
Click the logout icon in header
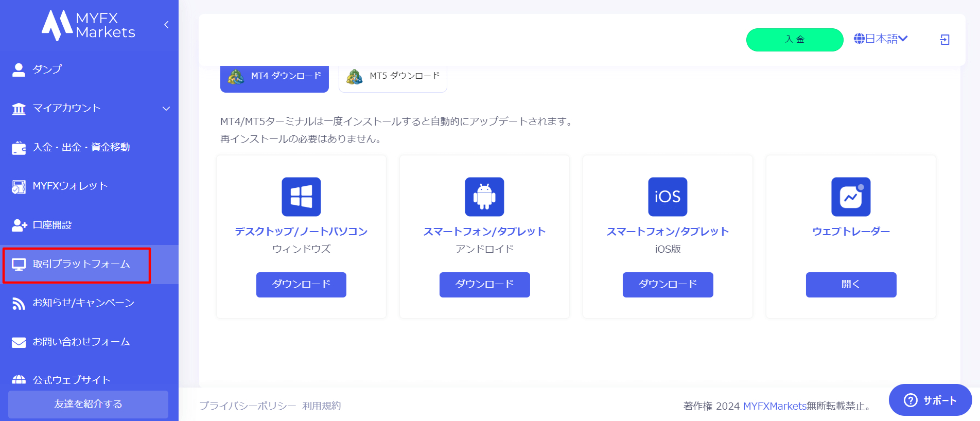(944, 40)
